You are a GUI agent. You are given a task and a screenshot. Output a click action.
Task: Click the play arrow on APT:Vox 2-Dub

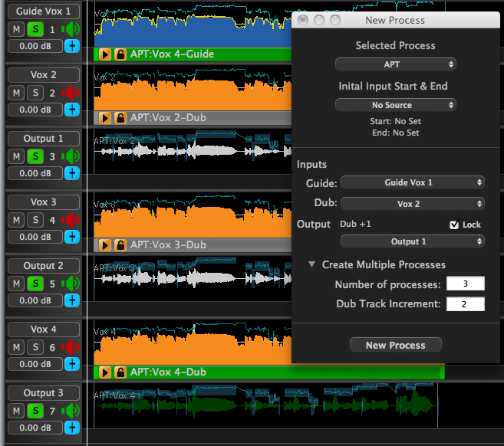106,118
